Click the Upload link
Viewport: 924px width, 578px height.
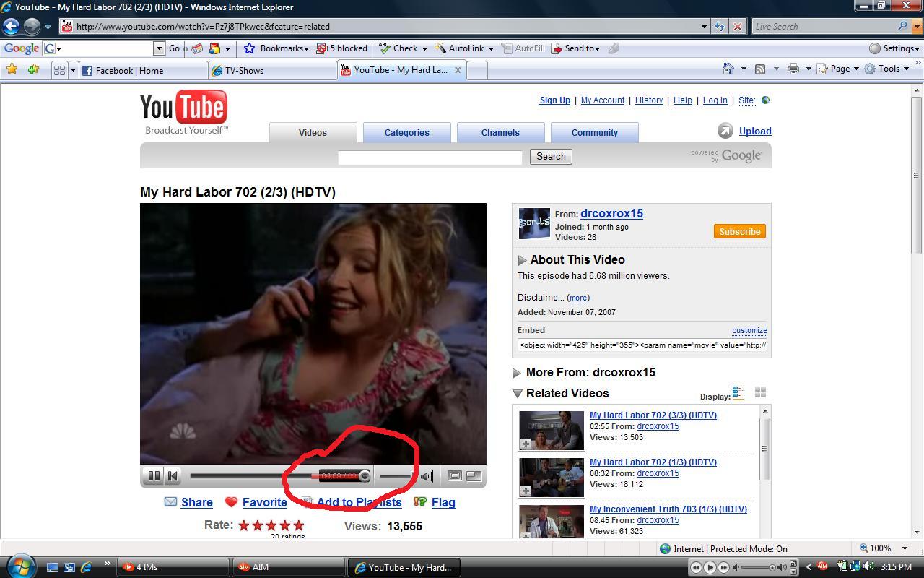click(755, 131)
